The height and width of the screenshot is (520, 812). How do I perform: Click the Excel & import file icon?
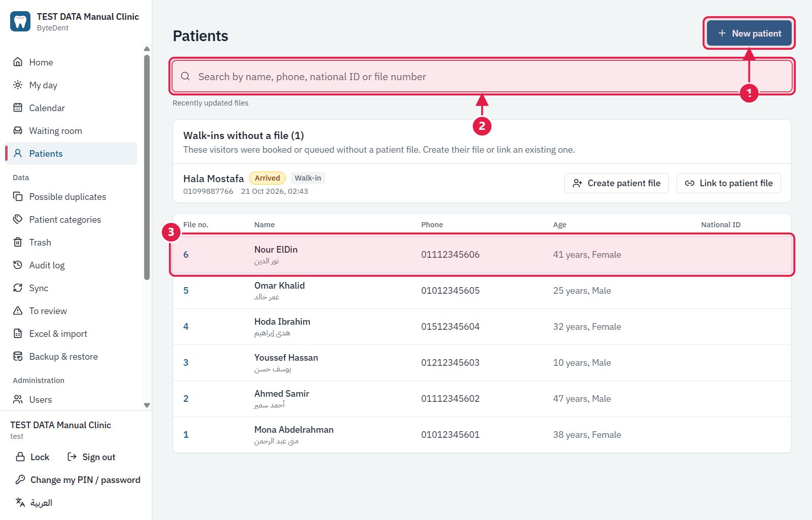tap(18, 333)
